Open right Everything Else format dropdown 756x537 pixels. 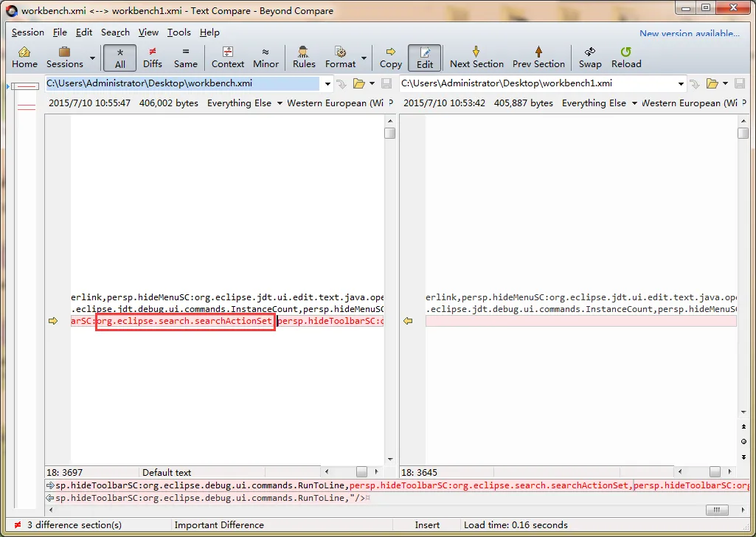(600, 103)
